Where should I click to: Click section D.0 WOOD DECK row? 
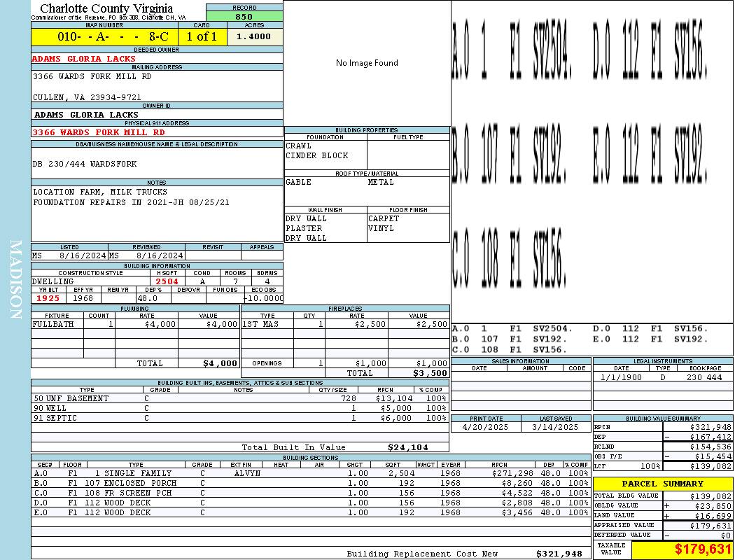click(311, 503)
